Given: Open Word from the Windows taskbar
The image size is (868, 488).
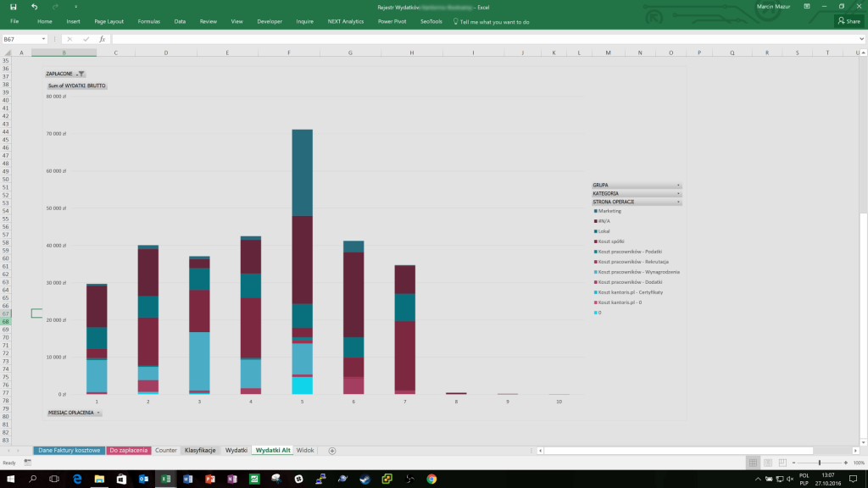Looking at the screenshot, I should (x=188, y=480).
